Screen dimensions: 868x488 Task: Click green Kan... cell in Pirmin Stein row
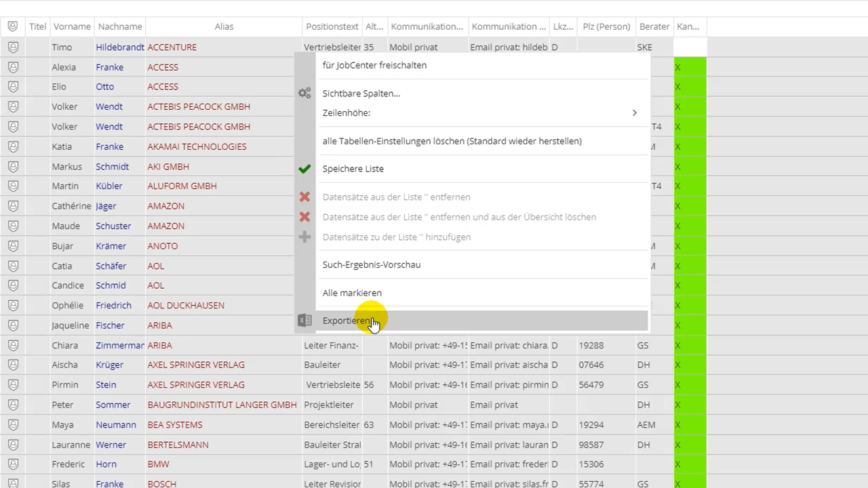690,384
